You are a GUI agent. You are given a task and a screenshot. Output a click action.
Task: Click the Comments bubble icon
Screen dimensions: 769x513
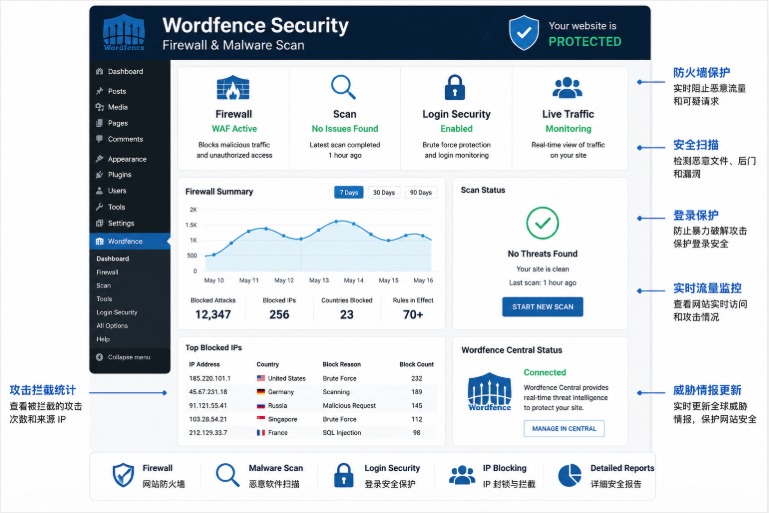tap(100, 139)
